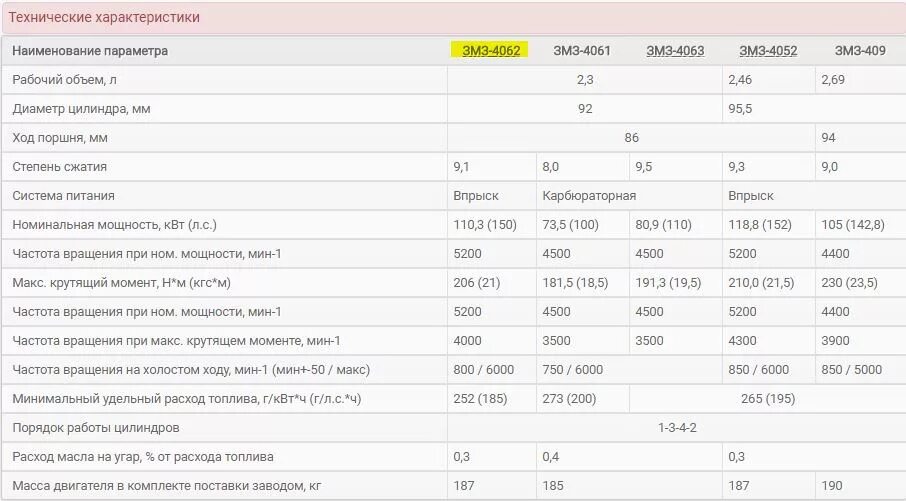The image size is (906, 501).
Task: Open the ЗМЗ-4052 engine link
Action: point(768,51)
